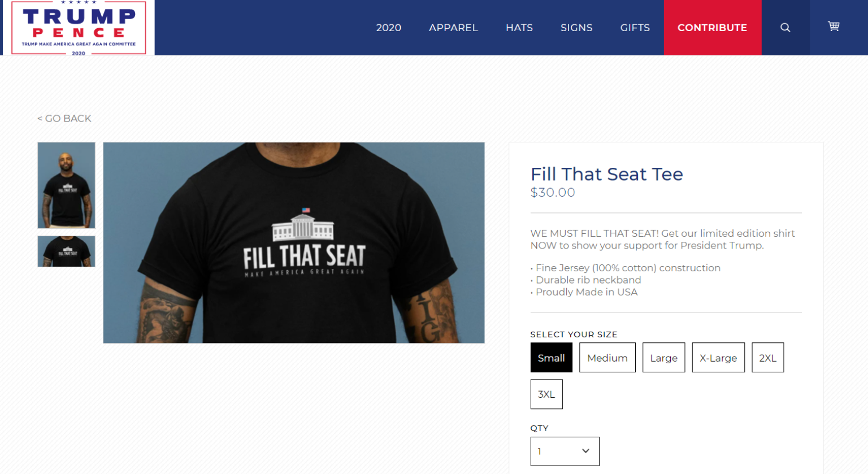The image size is (868, 474).
Task: View the full-body model thumbnail
Action: click(67, 185)
